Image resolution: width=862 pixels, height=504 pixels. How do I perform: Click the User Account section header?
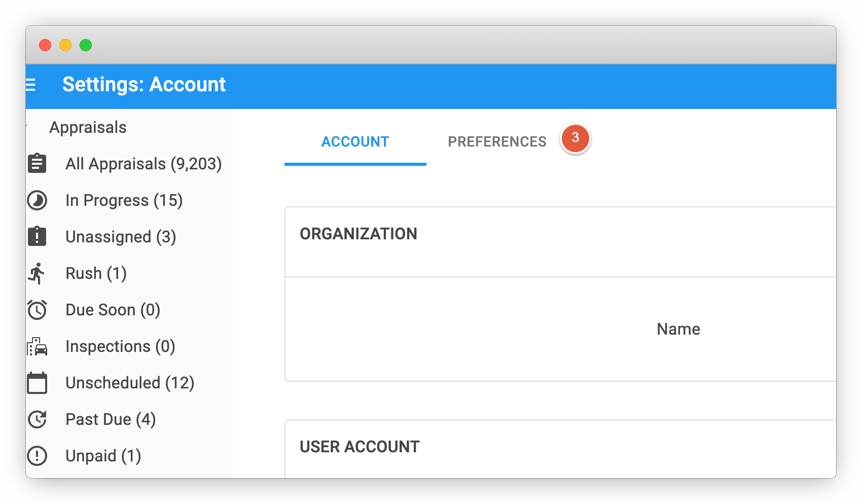[360, 447]
